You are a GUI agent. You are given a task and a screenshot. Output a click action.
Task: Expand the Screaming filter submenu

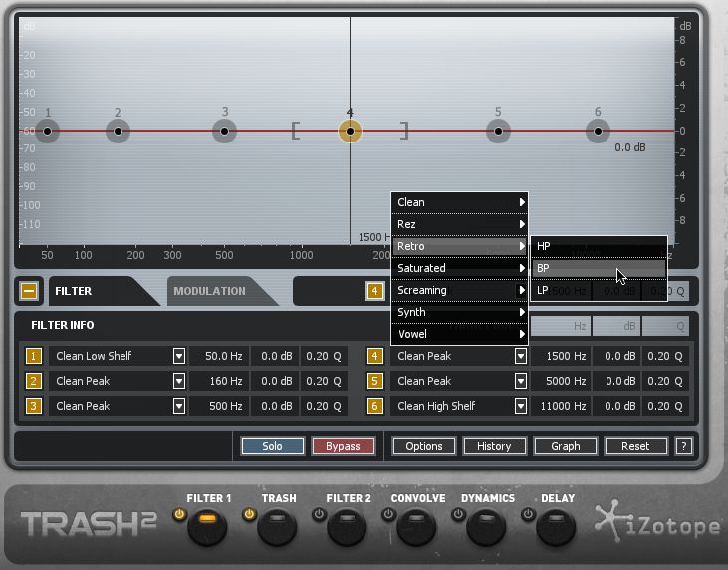click(460, 290)
